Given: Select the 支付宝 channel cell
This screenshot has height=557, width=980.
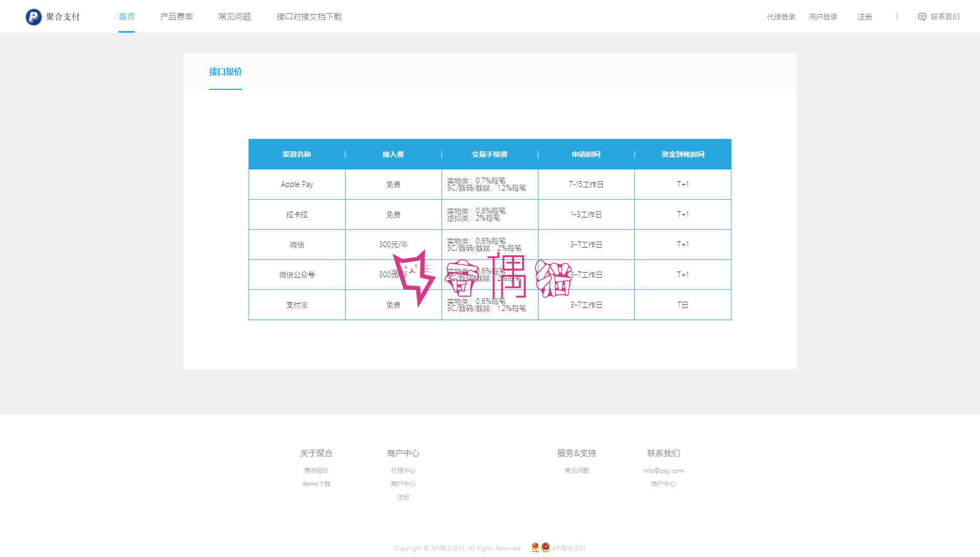Looking at the screenshot, I should click(297, 305).
